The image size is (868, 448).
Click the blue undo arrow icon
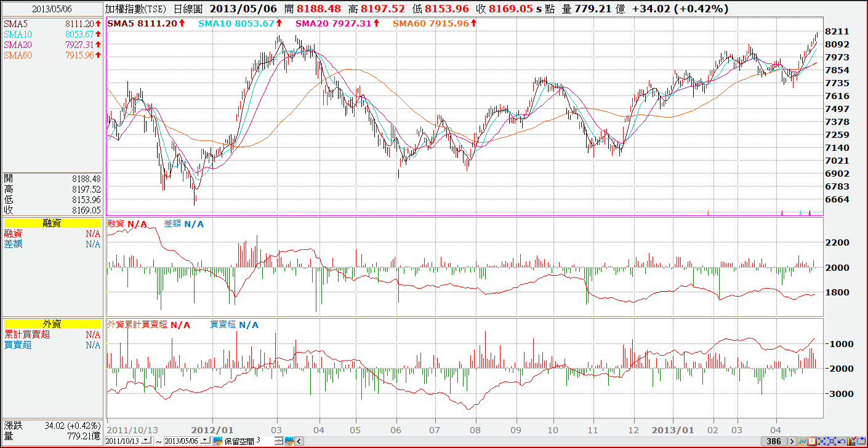(x=842, y=441)
